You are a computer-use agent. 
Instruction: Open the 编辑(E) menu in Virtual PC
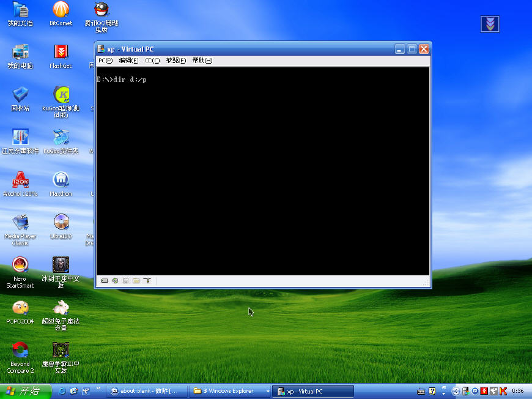pos(128,61)
